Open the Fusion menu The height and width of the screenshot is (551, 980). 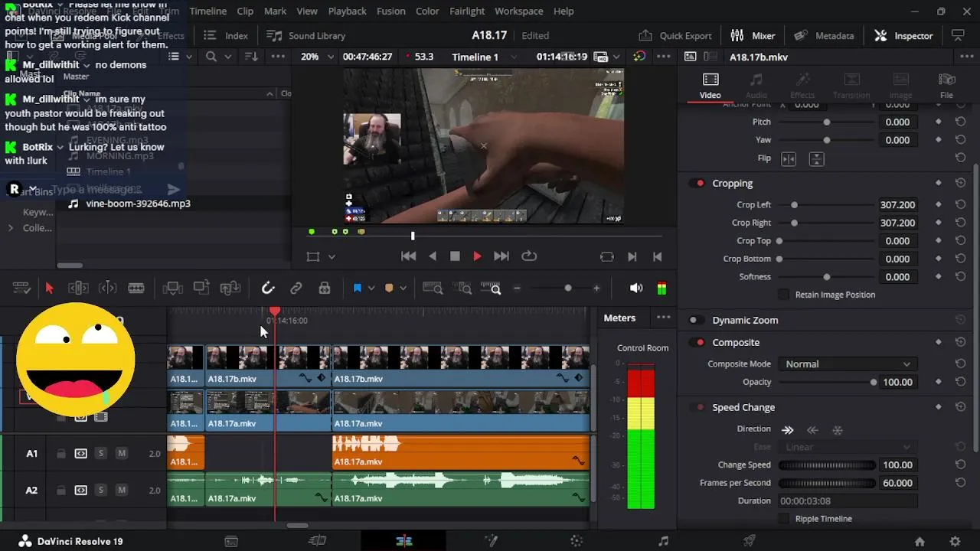pyautogui.click(x=391, y=11)
